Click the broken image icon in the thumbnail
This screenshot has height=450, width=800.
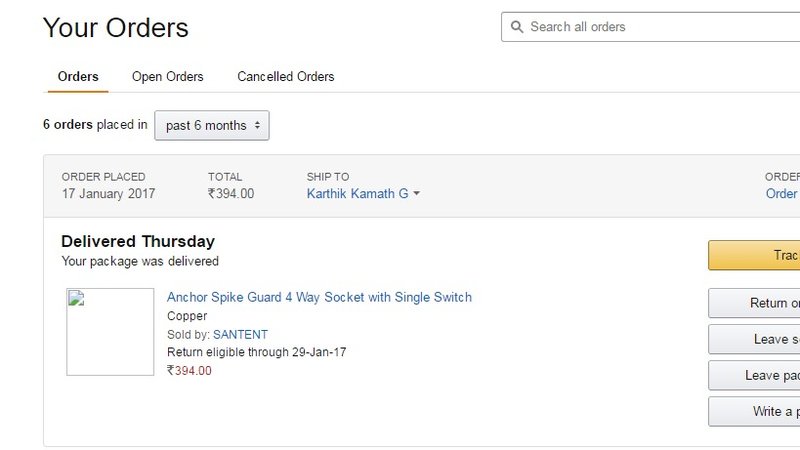(74, 296)
